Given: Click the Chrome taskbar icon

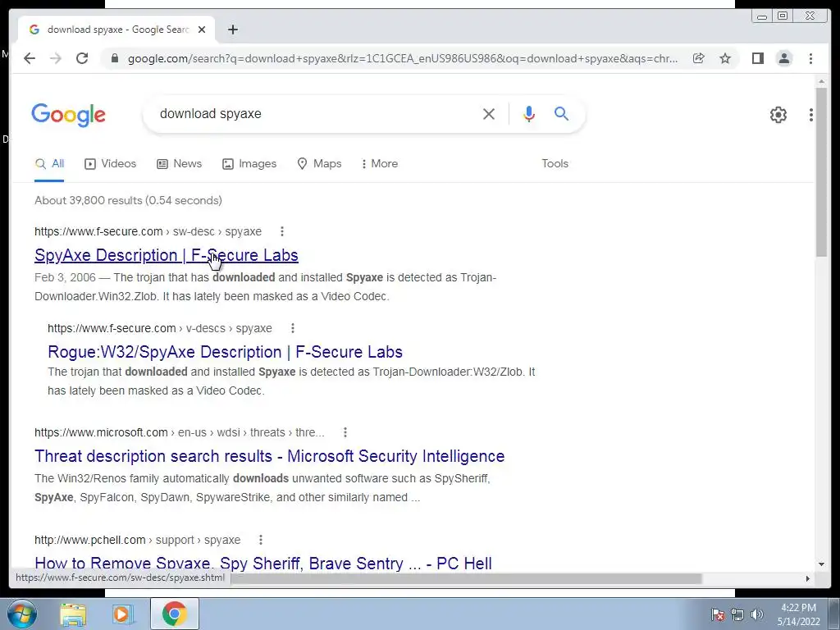Looking at the screenshot, I should pos(174,614).
